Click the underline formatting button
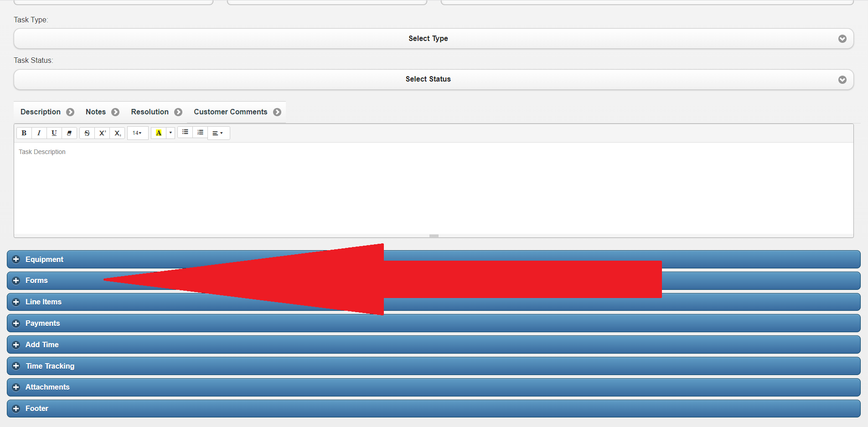The height and width of the screenshot is (427, 868). point(54,133)
